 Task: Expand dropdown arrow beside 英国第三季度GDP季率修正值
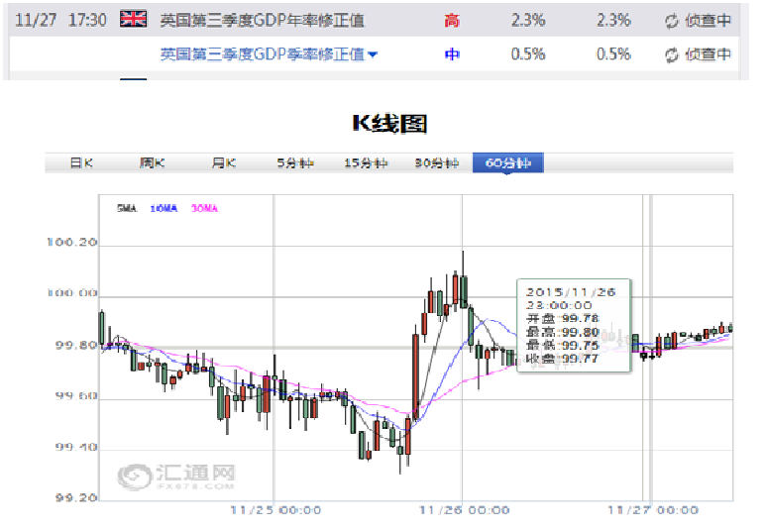pyautogui.click(x=373, y=54)
